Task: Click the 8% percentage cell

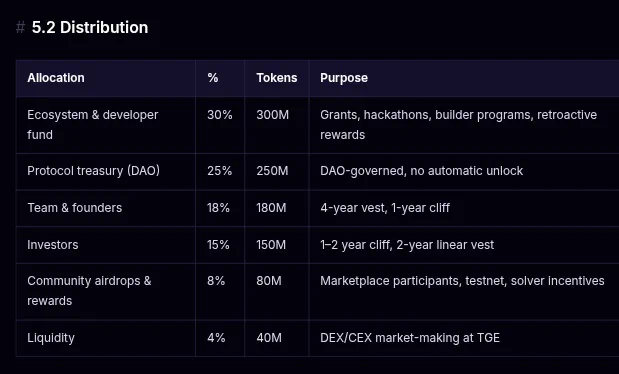Action: pyautogui.click(x=216, y=281)
